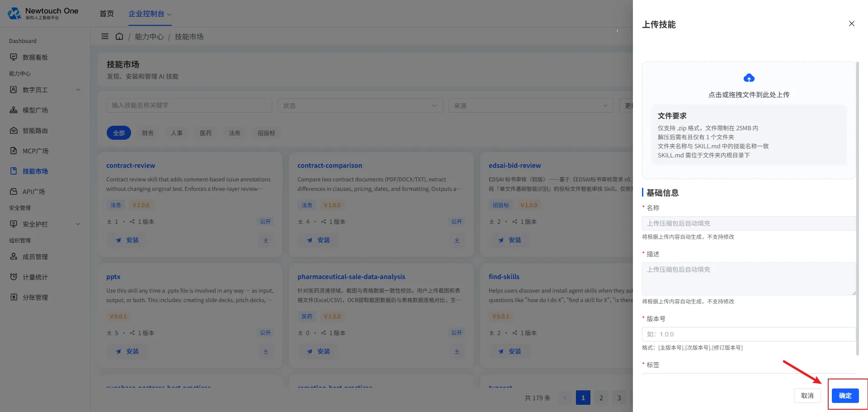Select the 招投标 category tab
This screenshot has width=868, height=412.
266,133
